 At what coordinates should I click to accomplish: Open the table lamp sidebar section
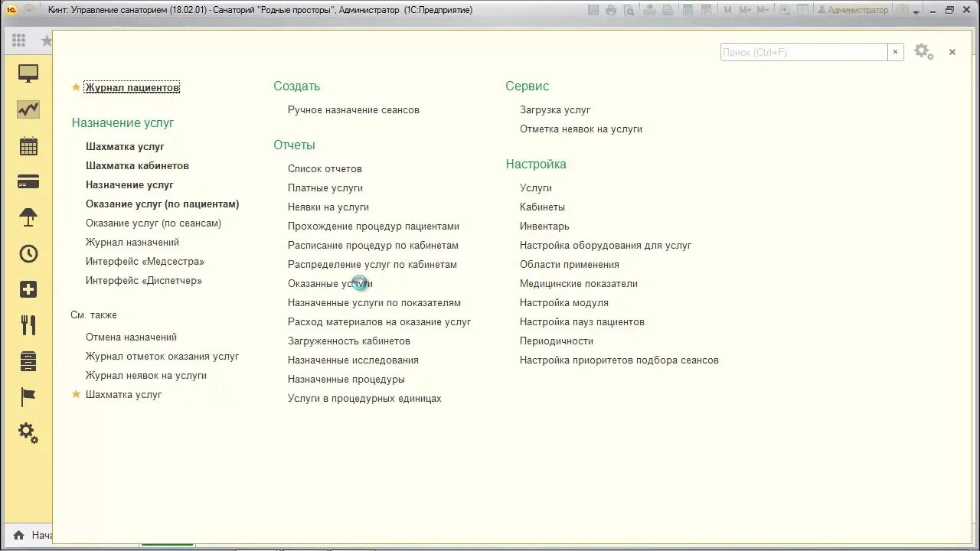28,218
